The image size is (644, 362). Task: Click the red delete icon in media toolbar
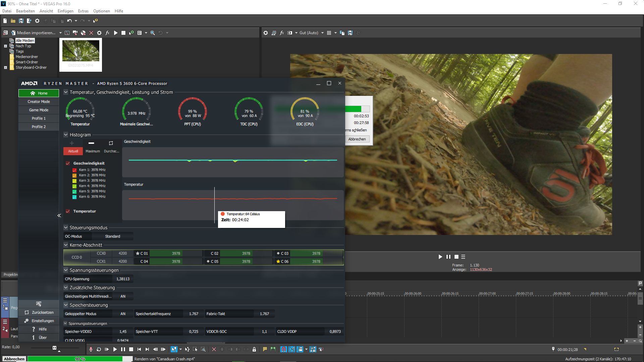click(91, 33)
